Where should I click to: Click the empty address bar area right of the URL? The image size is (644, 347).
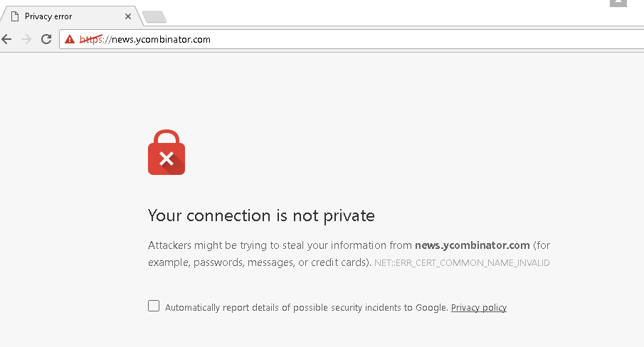point(427,39)
